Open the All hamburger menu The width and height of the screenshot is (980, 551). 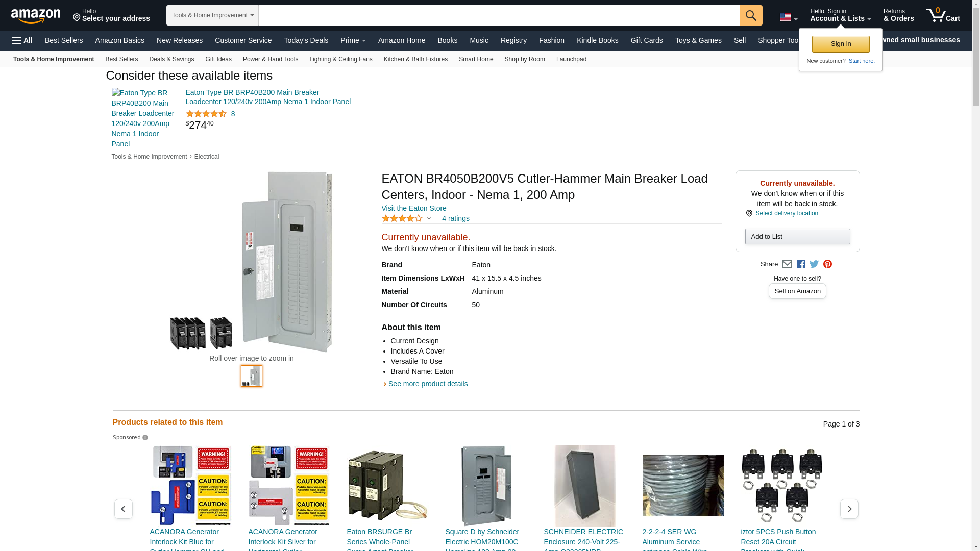click(22, 40)
